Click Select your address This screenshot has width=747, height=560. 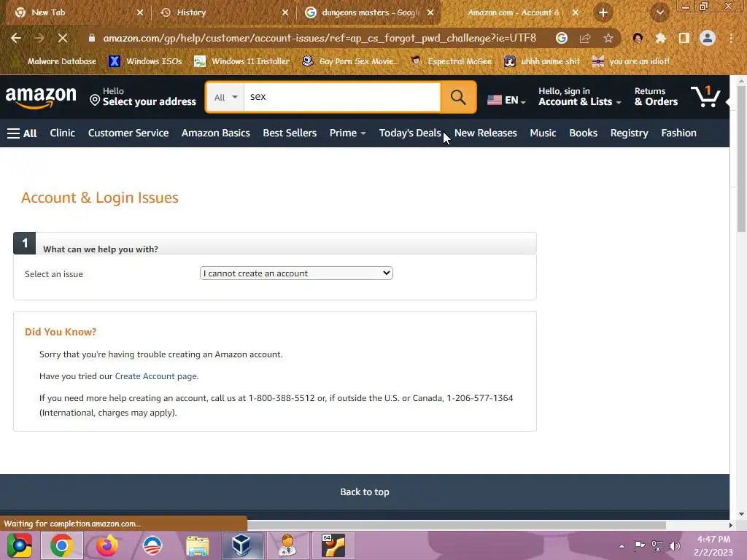(x=143, y=97)
